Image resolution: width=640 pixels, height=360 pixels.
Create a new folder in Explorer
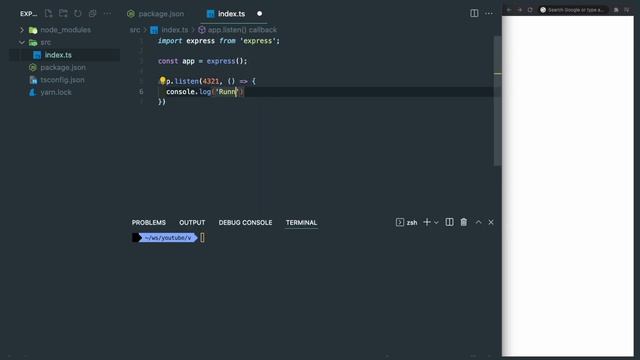pos(63,13)
